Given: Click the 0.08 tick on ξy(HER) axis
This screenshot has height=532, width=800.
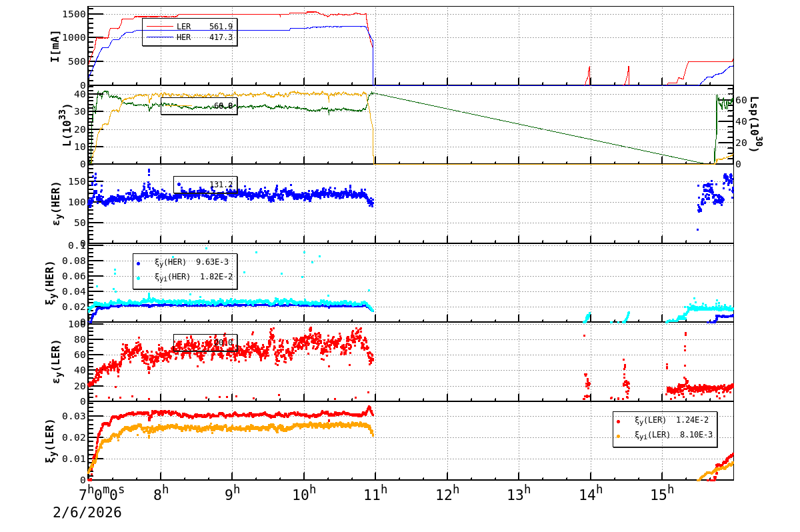Looking at the screenshot, I should click(73, 261).
